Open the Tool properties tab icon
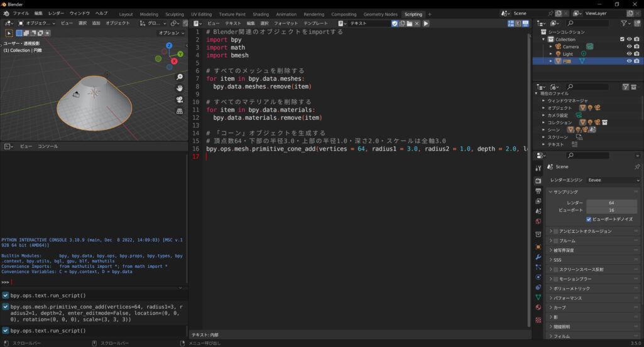This screenshot has width=644, height=347. coord(538,168)
